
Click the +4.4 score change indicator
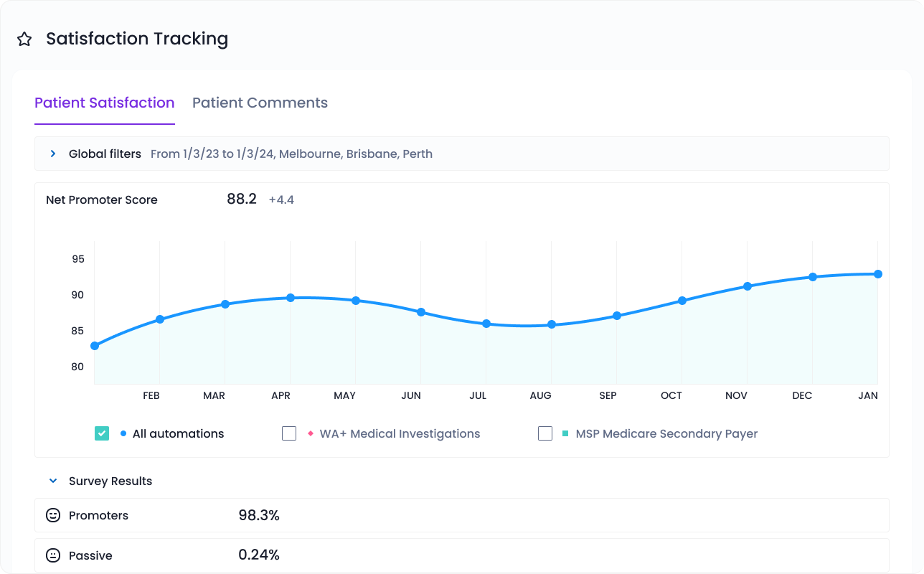click(x=281, y=200)
